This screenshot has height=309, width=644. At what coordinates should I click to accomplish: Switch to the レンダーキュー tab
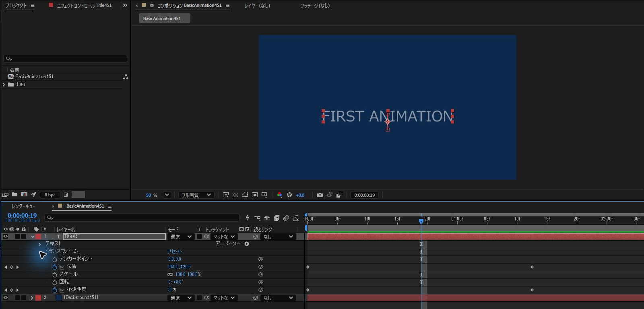click(x=23, y=206)
